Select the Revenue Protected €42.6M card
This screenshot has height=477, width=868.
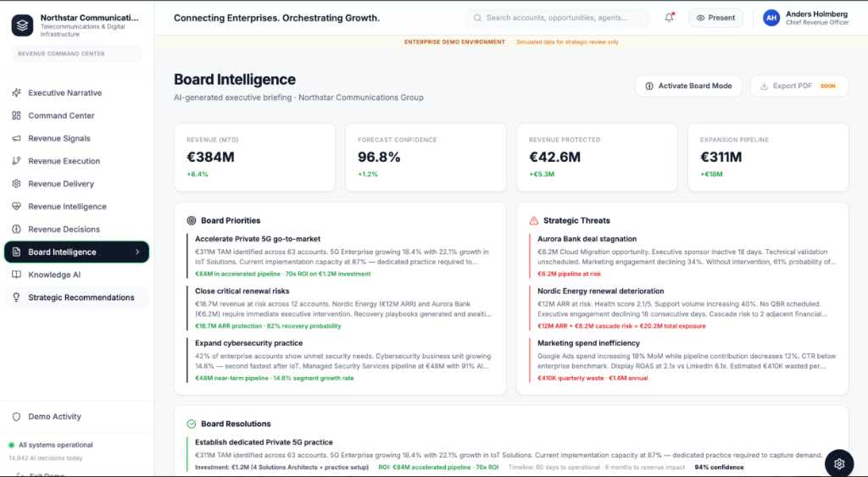597,158
